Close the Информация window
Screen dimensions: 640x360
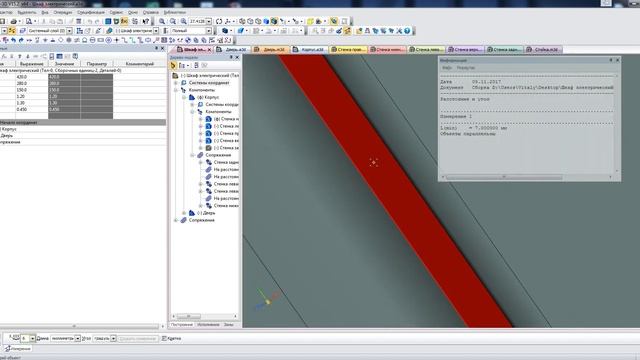click(618, 60)
